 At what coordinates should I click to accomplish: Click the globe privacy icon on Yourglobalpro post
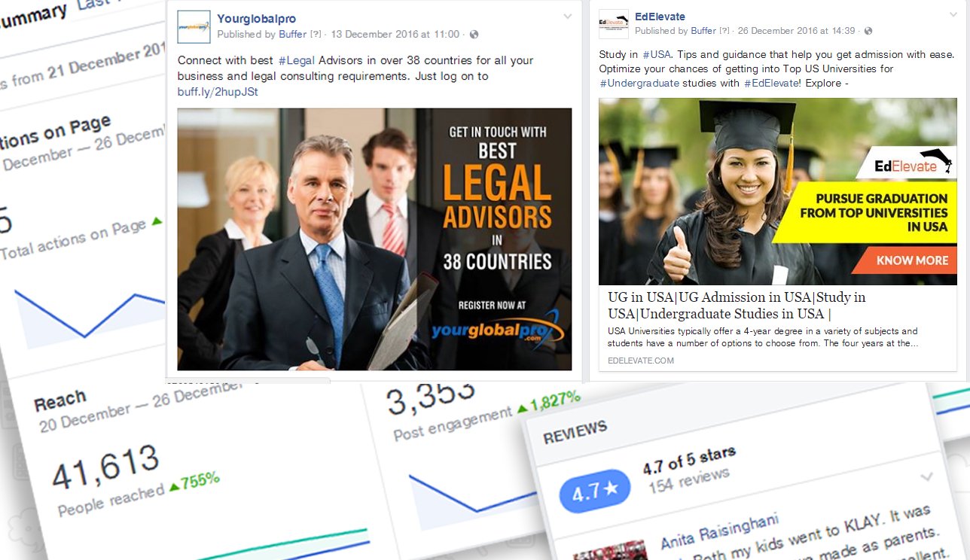[x=474, y=35]
